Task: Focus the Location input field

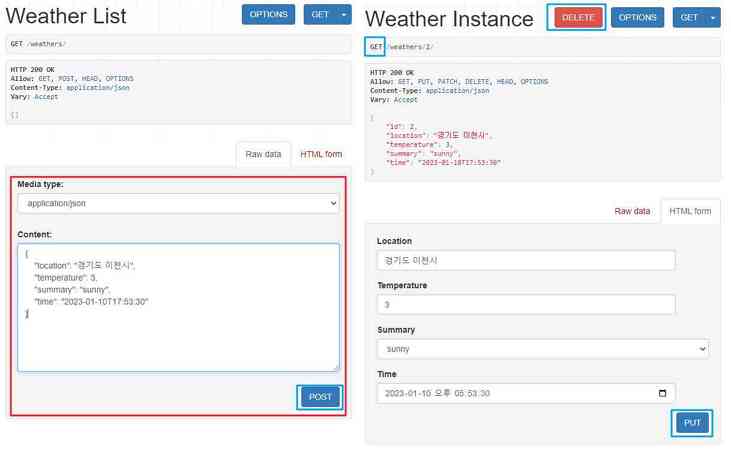Action: coord(526,260)
